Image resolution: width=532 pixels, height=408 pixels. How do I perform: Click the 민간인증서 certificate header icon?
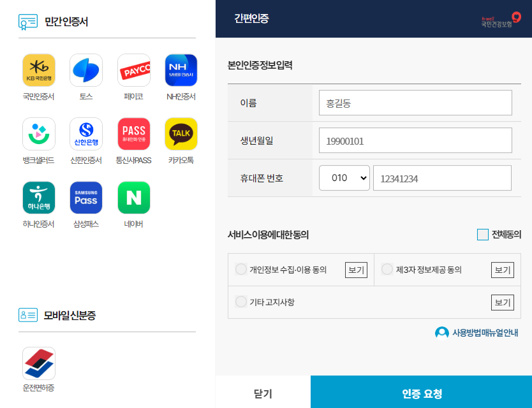tap(28, 22)
